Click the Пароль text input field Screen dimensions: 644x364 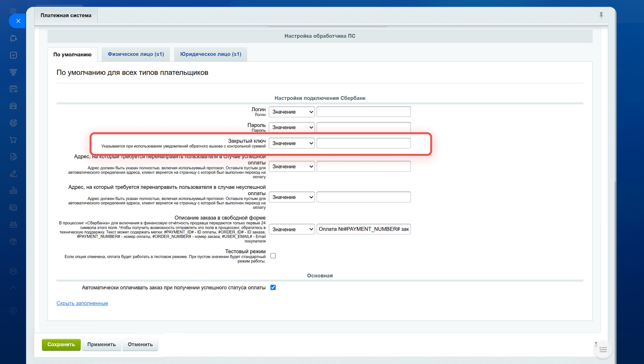[363, 127]
